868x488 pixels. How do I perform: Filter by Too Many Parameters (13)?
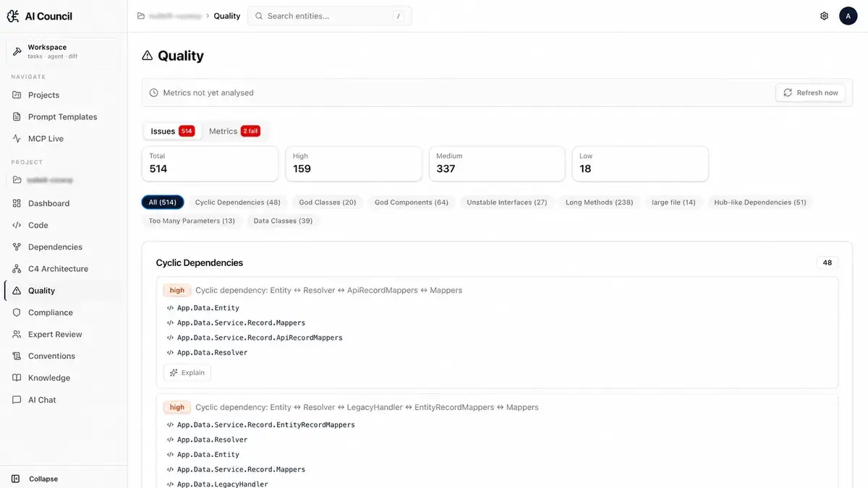tap(192, 221)
